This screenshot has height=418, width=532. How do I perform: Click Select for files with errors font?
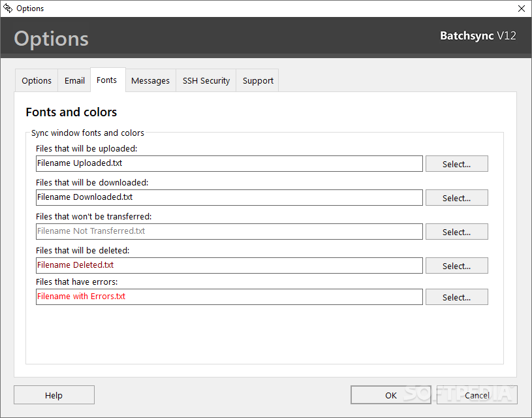point(457,297)
